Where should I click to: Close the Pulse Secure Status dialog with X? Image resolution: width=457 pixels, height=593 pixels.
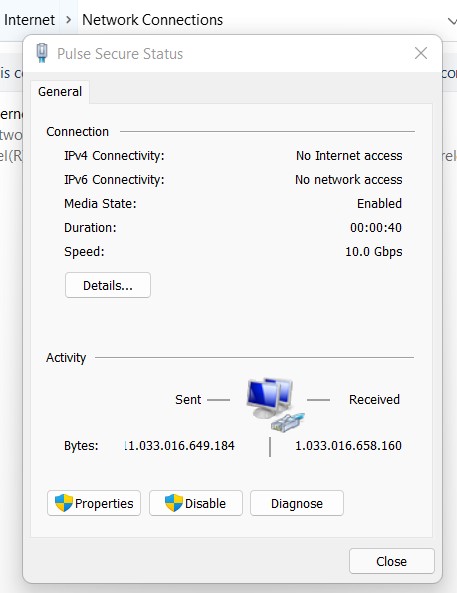421,53
